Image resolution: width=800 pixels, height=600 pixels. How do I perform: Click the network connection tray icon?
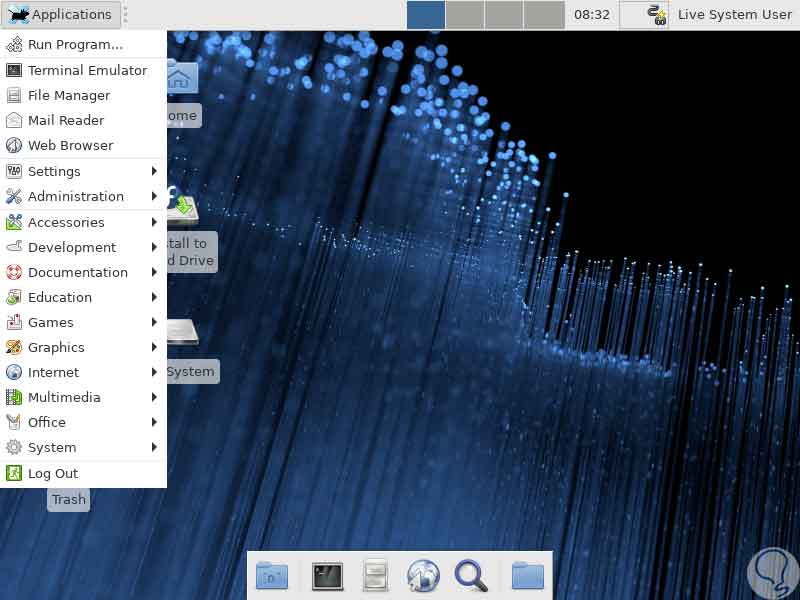coord(657,15)
